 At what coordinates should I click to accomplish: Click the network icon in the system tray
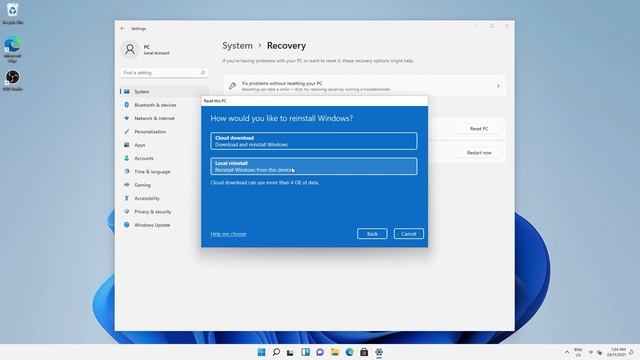click(x=591, y=352)
